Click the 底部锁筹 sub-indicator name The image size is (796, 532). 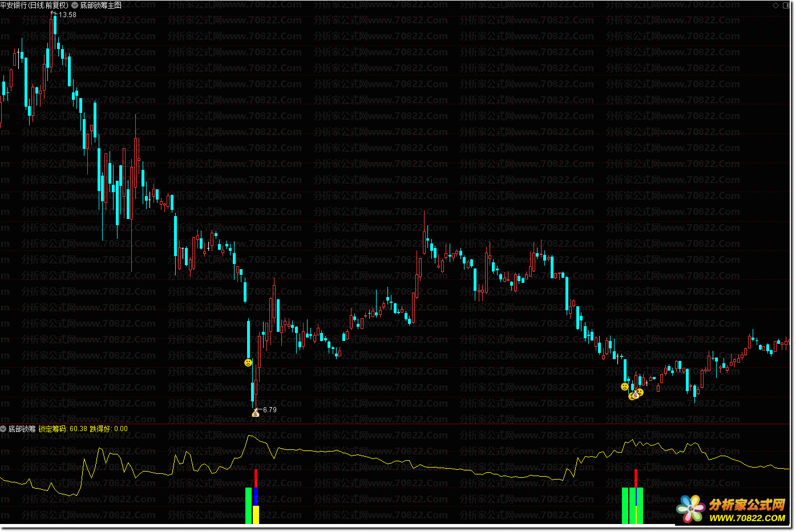click(22, 429)
